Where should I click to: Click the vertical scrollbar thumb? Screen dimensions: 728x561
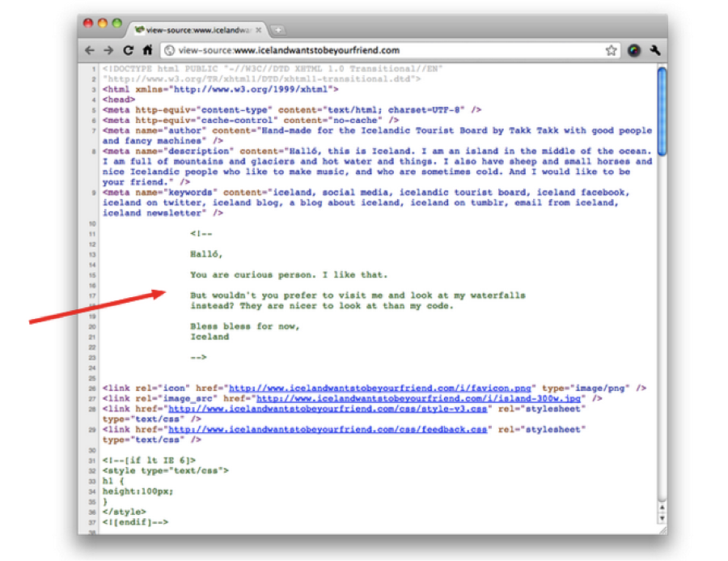[662, 111]
